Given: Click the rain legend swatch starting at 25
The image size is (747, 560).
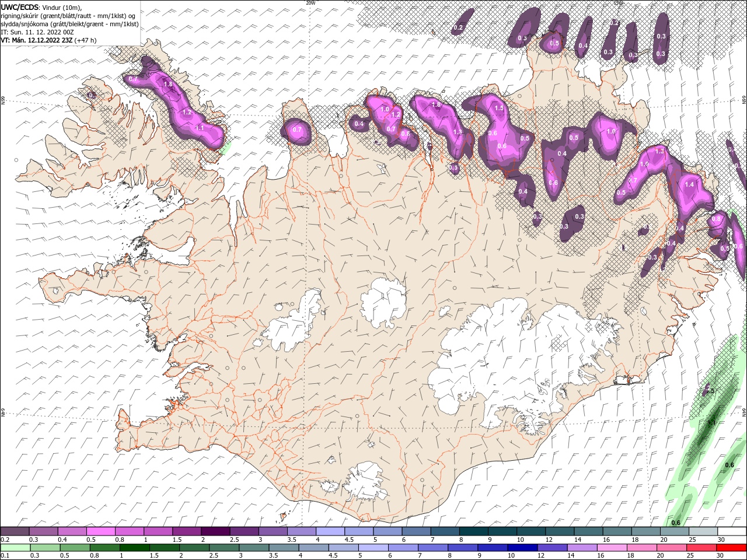Looking at the screenshot, I should (701, 547).
